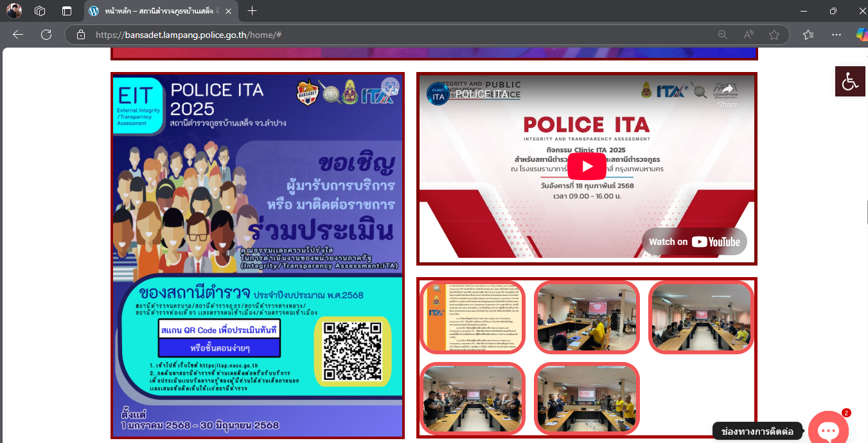Screen dimensions: 868x443
Task: Open the first gallery thumbnail with ITA document
Action: (x=472, y=317)
